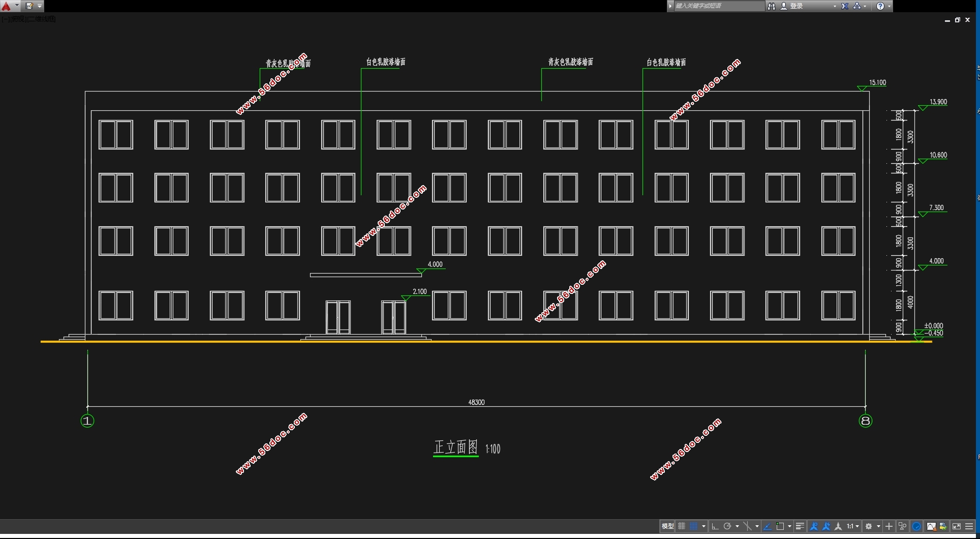
Task: Click the binoculars search icon
Action: coord(772,6)
